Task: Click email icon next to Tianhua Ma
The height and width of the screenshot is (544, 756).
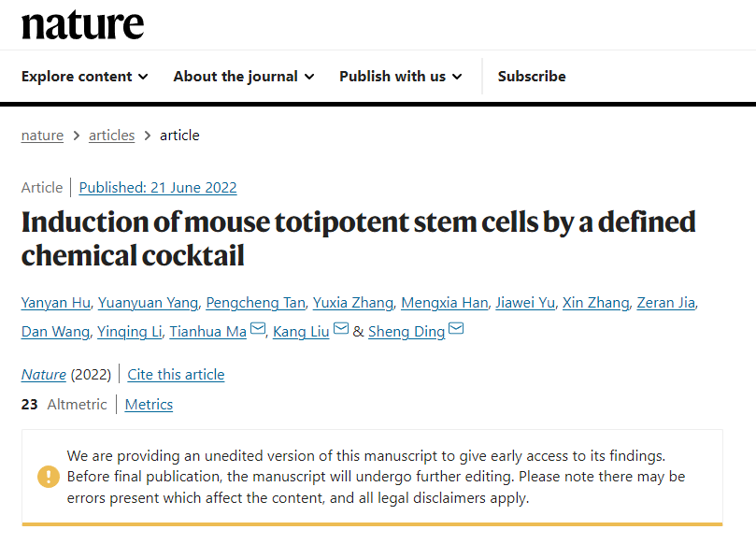Action: point(258,330)
